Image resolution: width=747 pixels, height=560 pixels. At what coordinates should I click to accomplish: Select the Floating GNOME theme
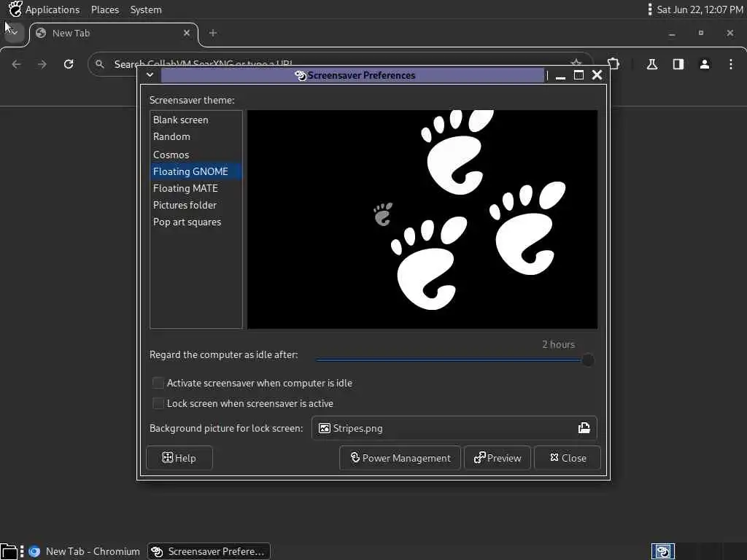(196, 171)
